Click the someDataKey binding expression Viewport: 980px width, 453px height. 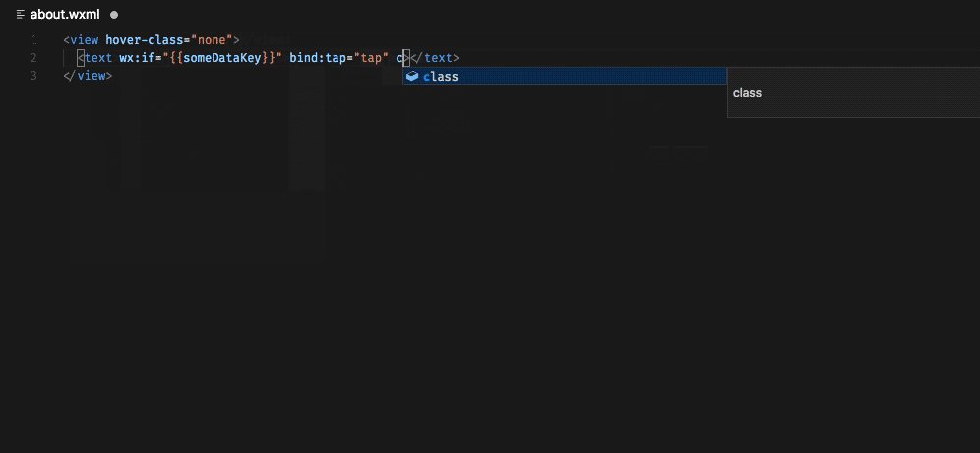click(x=221, y=58)
